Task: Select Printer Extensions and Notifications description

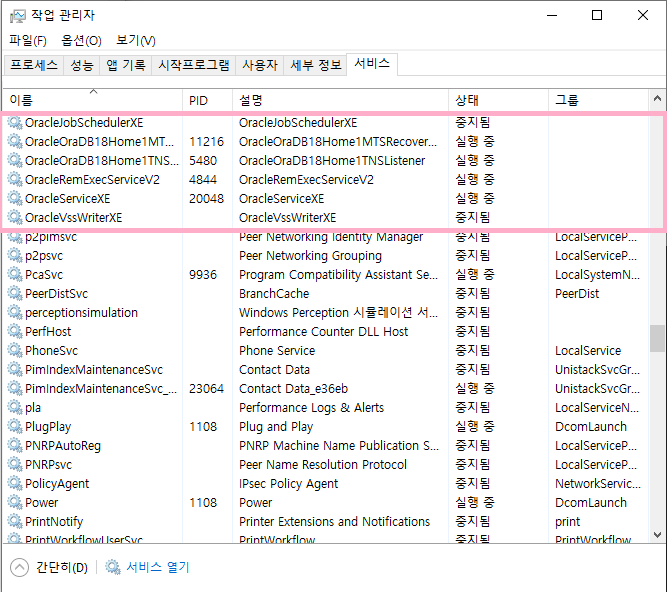Action: coord(334,521)
